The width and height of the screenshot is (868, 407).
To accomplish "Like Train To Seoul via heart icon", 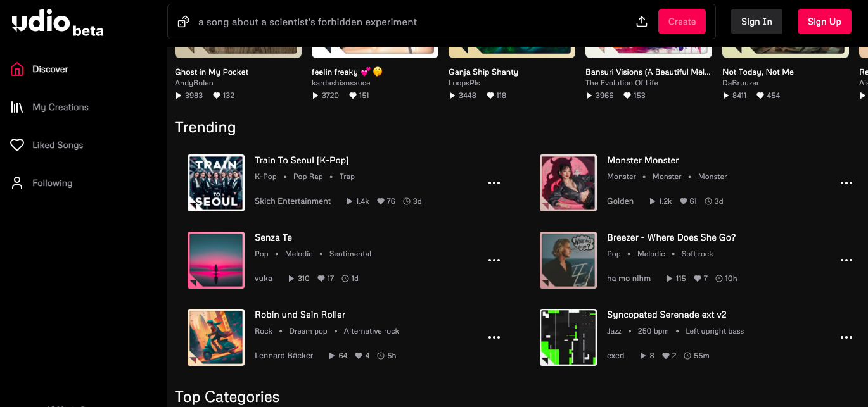I will click(x=381, y=201).
